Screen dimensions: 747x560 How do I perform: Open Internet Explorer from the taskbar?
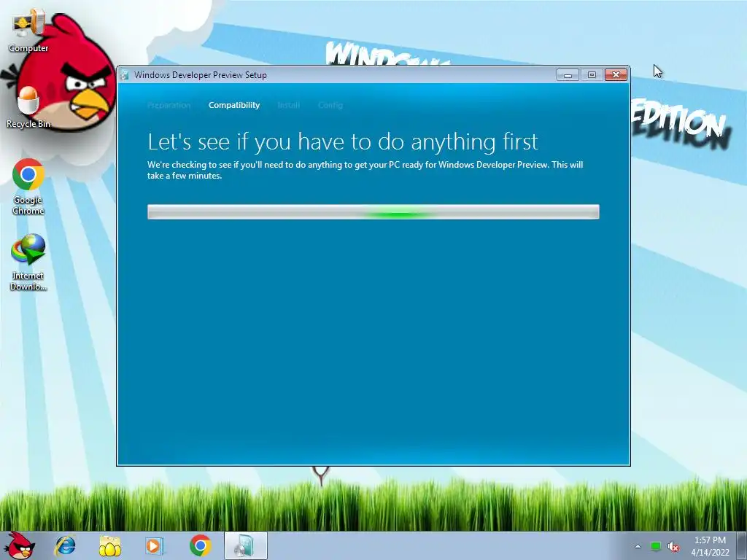pos(65,545)
